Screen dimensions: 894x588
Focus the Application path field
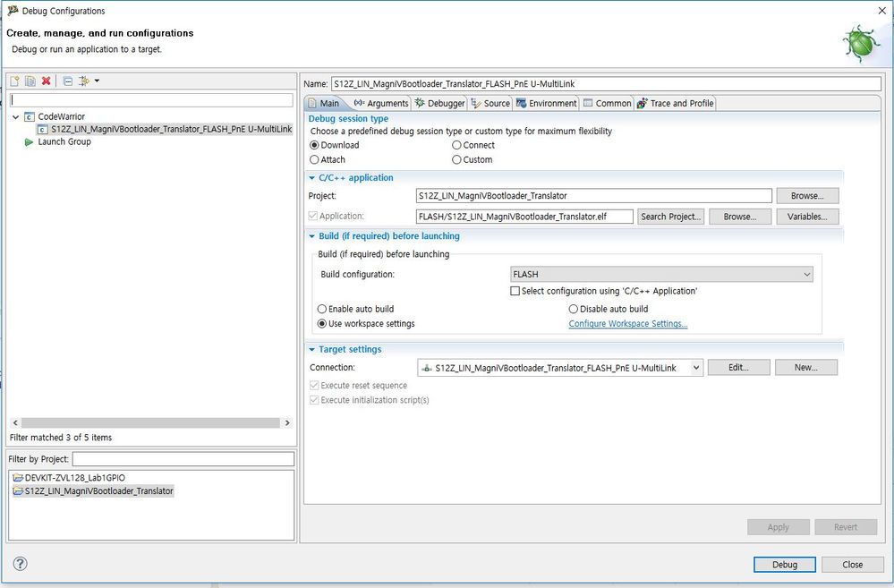(524, 217)
